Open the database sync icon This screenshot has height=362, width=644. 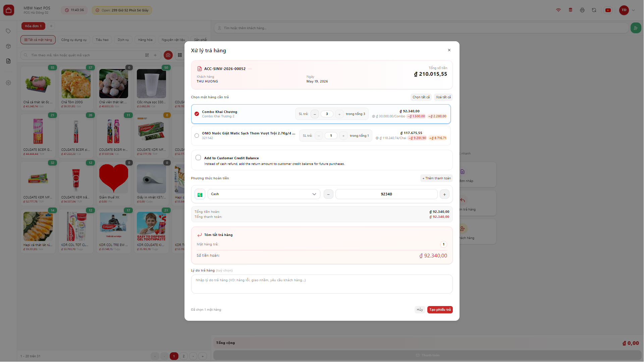[571, 10]
